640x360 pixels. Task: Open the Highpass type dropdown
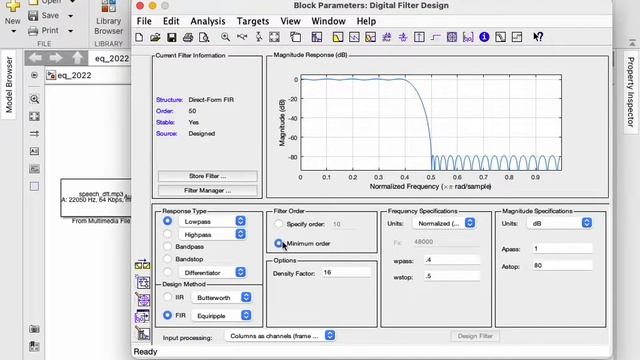(212, 234)
